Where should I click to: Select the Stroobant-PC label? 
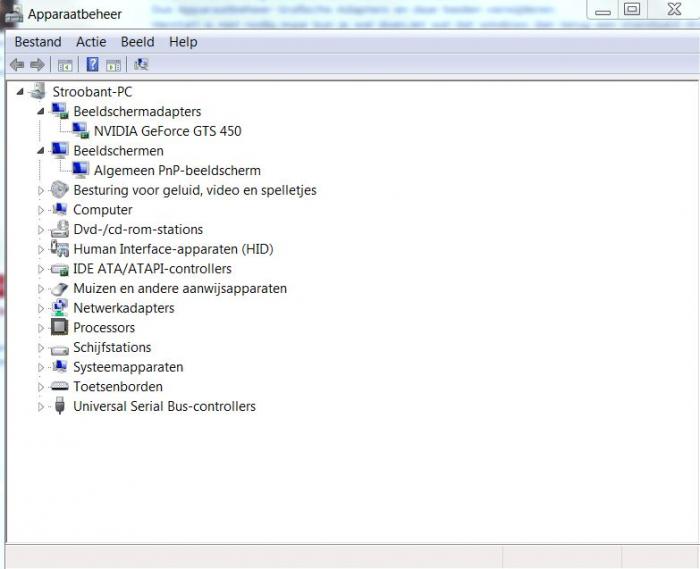[x=92, y=92]
